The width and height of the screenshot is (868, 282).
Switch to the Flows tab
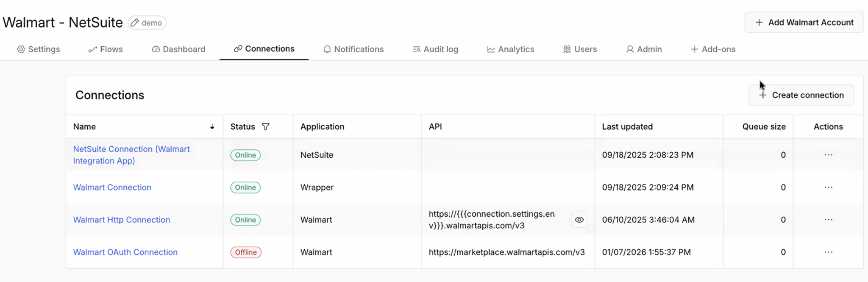(106, 49)
